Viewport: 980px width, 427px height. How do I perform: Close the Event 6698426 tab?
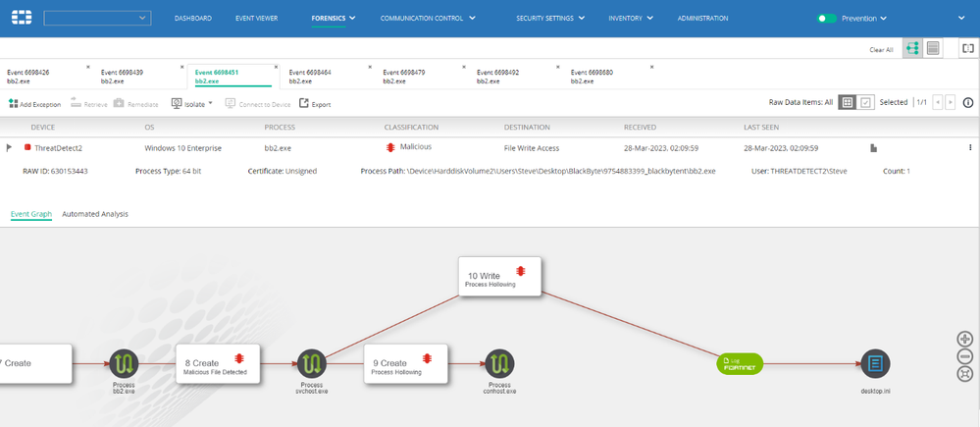point(88,67)
